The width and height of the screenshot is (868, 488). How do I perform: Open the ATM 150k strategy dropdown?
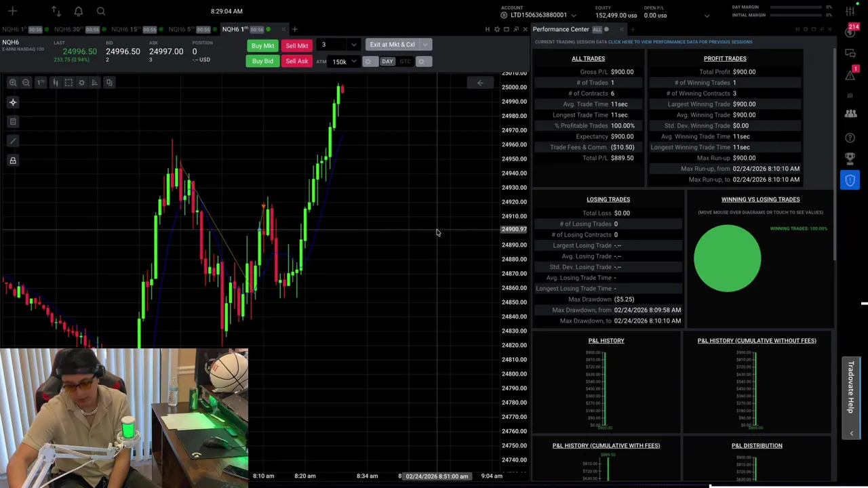point(344,62)
